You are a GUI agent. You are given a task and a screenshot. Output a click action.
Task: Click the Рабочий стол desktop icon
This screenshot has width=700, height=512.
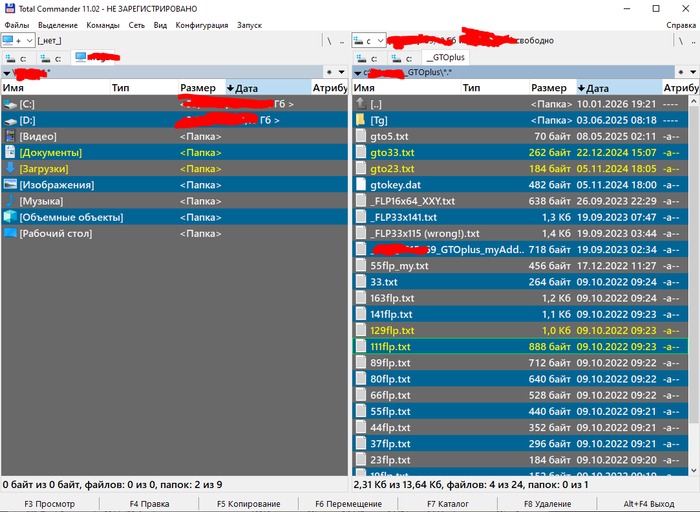[x=10, y=233]
